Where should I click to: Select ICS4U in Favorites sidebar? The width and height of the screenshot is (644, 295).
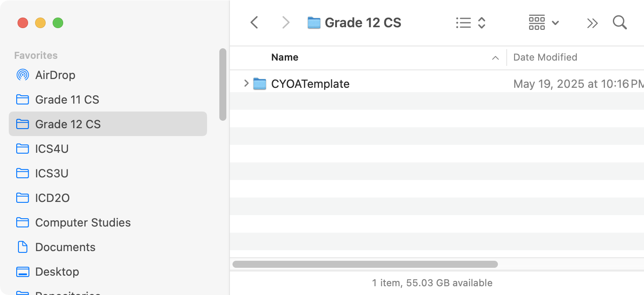click(52, 149)
